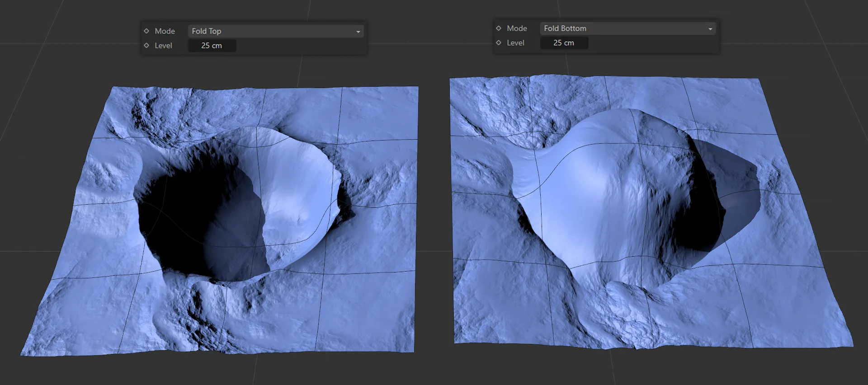Click the Level label in the Fold Bottom panel

pos(515,43)
